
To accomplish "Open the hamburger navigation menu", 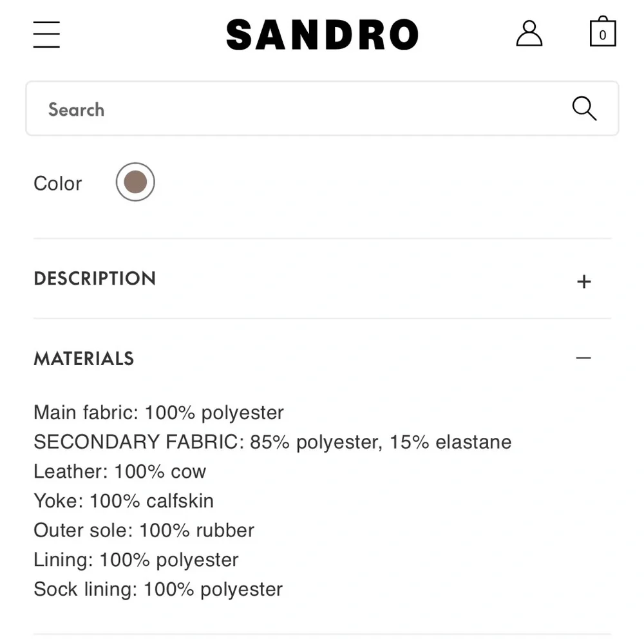I will [46, 34].
